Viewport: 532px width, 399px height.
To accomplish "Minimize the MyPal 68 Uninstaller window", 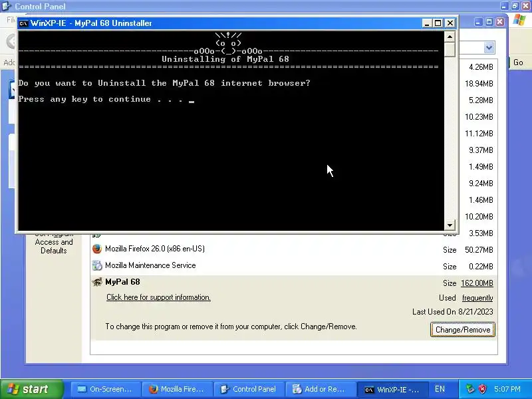I will [x=426, y=23].
